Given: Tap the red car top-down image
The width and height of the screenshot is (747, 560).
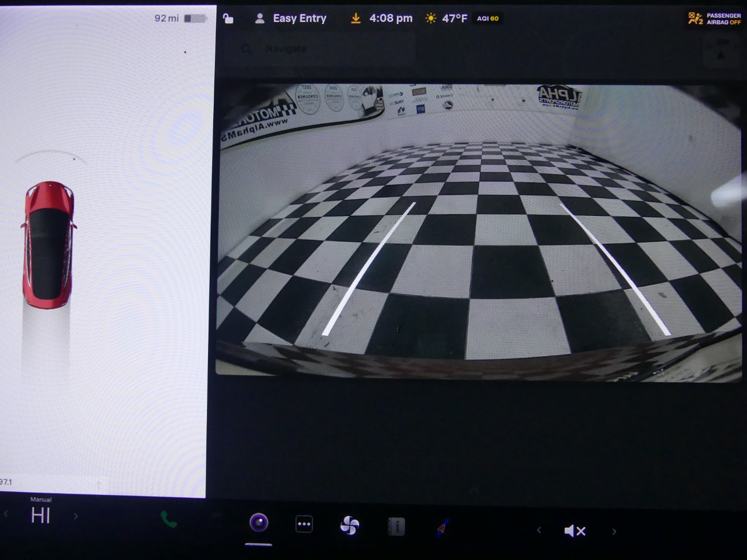Looking at the screenshot, I should point(49,244).
